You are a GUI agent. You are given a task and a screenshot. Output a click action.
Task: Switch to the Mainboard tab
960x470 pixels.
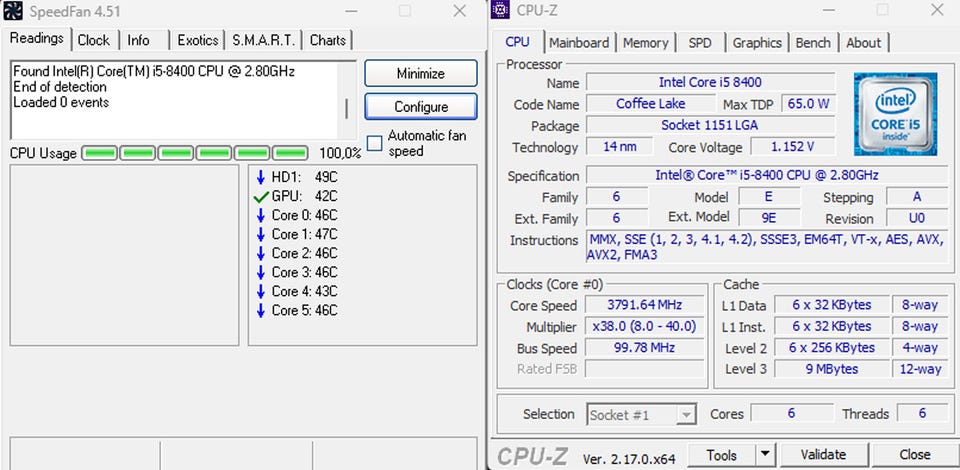[579, 43]
